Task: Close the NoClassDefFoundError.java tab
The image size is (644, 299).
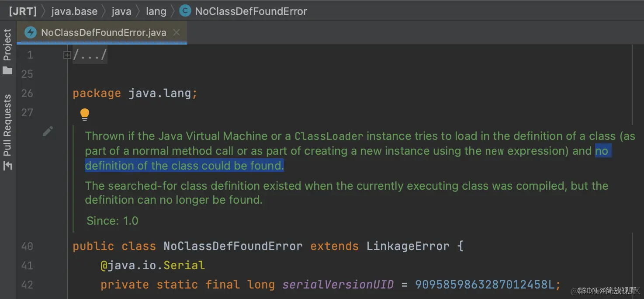Action: (x=177, y=32)
